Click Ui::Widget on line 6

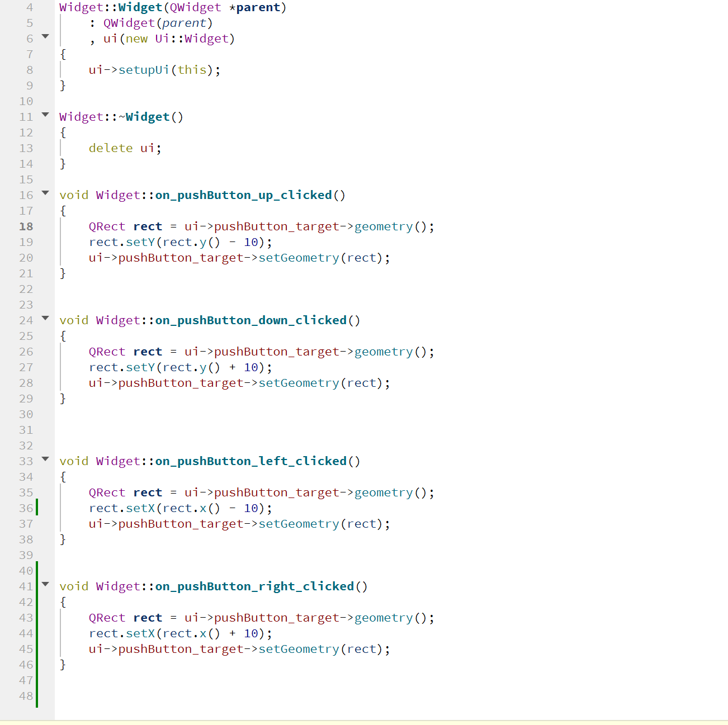click(x=192, y=39)
